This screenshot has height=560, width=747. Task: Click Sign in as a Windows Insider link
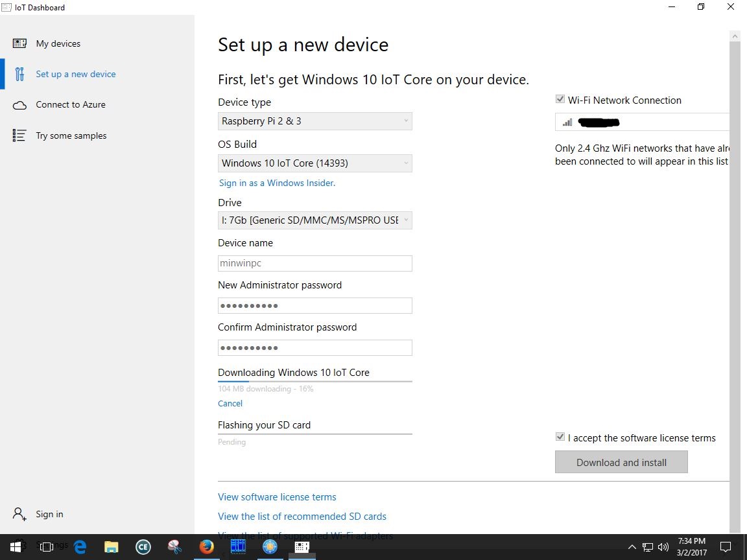tap(278, 183)
